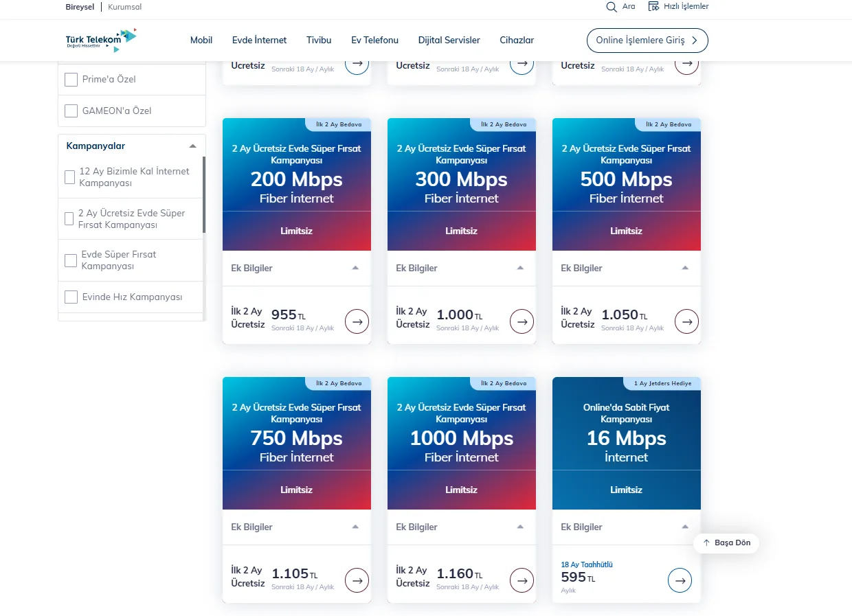
Task: Click the Başa Dön button
Action: (726, 543)
